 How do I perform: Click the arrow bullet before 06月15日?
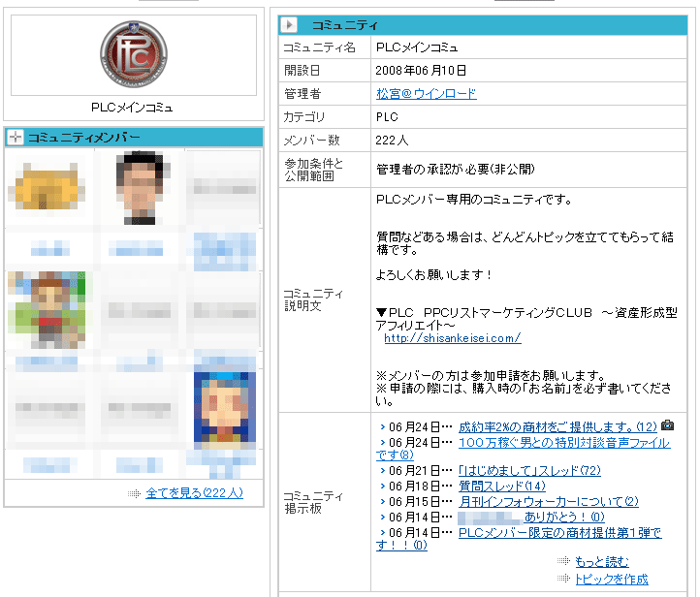click(382, 501)
